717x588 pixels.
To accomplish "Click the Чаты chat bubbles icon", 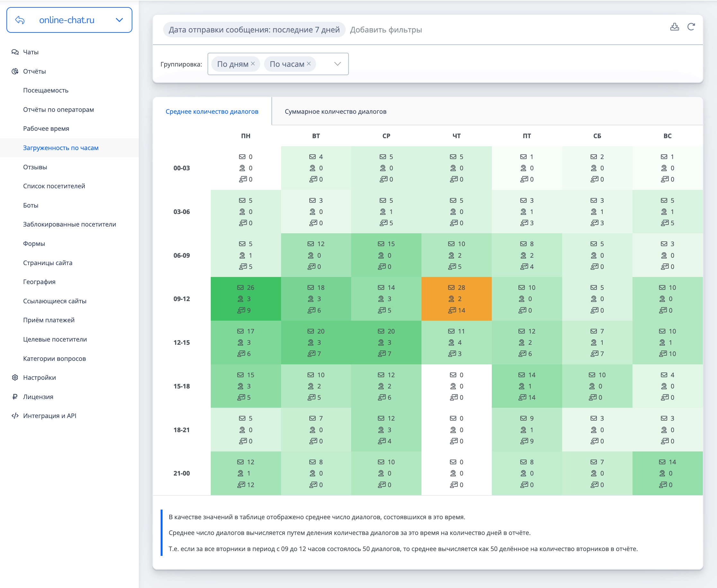I will tap(15, 52).
